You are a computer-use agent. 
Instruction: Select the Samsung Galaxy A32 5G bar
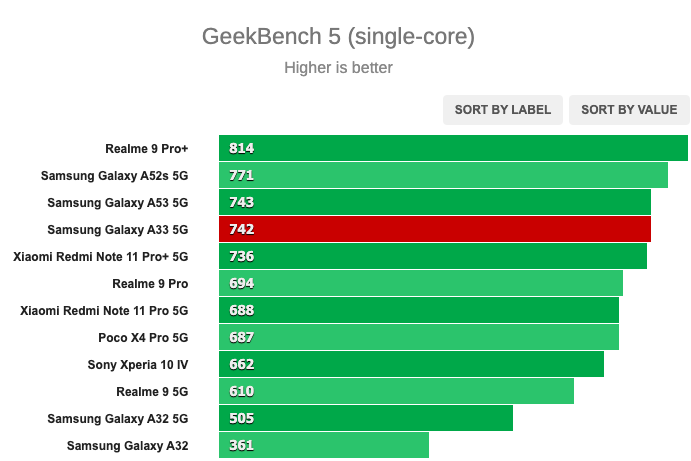[366, 418]
